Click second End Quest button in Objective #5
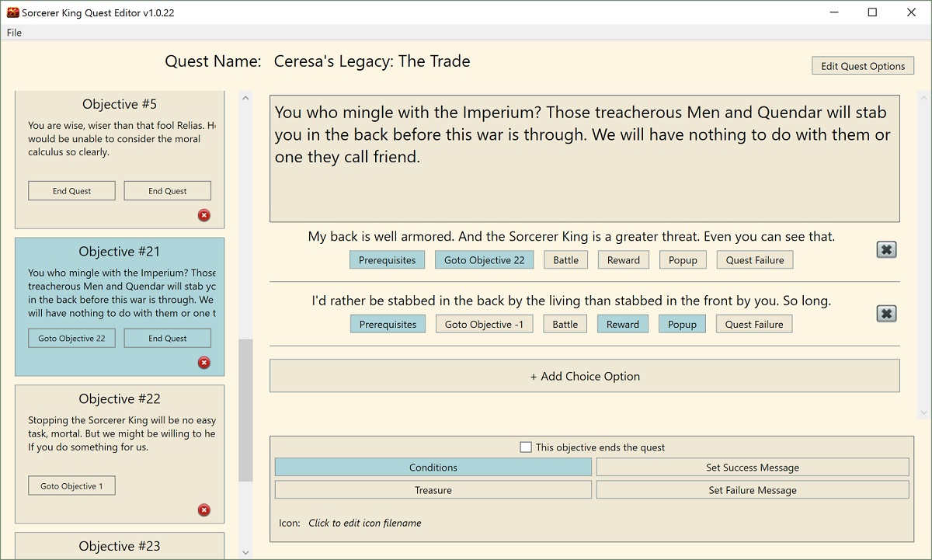Viewport: 932px width, 560px height. point(168,191)
